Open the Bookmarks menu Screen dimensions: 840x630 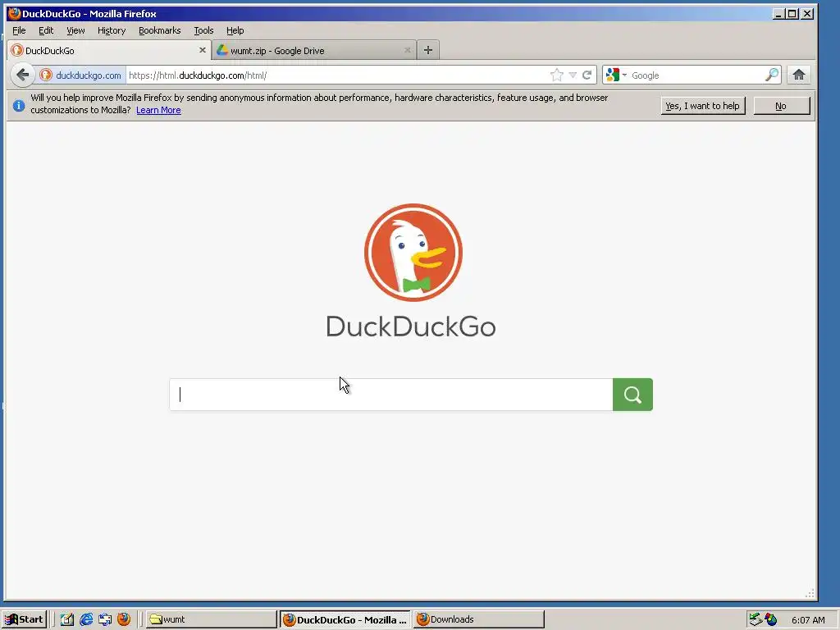pyautogui.click(x=160, y=30)
